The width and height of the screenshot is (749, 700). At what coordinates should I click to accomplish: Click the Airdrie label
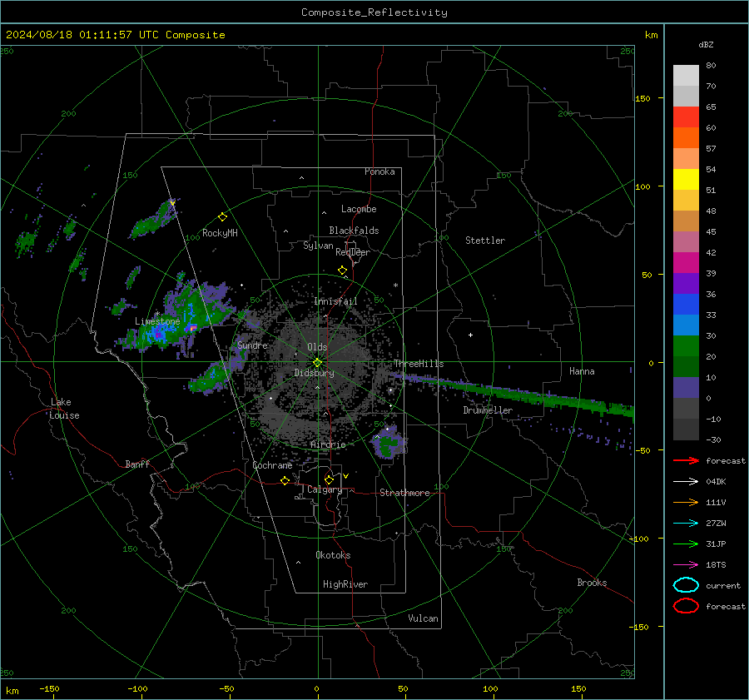[328, 444]
